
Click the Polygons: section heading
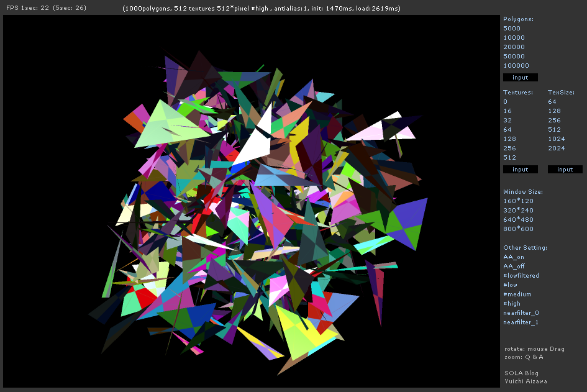tap(519, 19)
